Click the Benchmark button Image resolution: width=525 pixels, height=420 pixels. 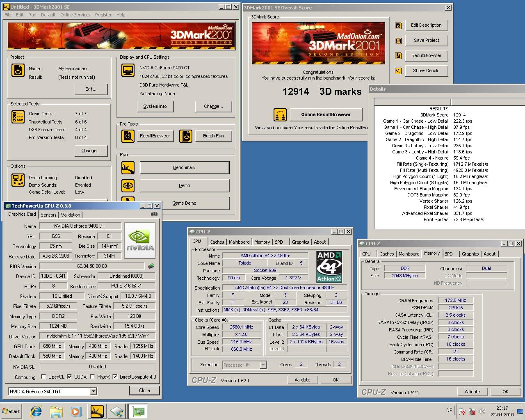pyautogui.click(x=184, y=168)
